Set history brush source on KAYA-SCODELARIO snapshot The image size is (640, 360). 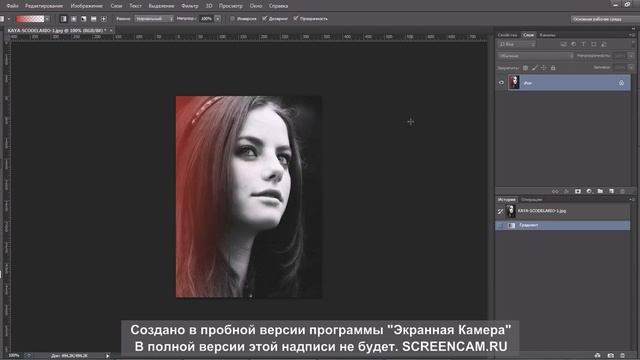pos(500,211)
